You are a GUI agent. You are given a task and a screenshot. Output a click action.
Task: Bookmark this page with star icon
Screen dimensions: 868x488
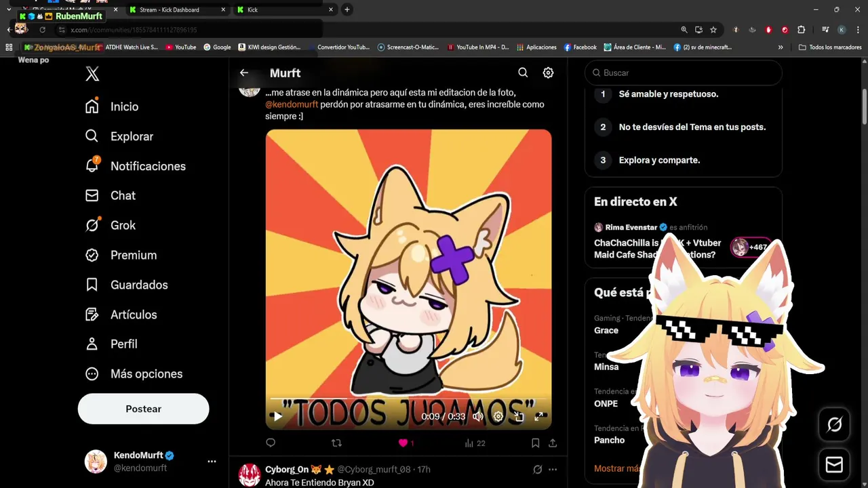tap(713, 30)
